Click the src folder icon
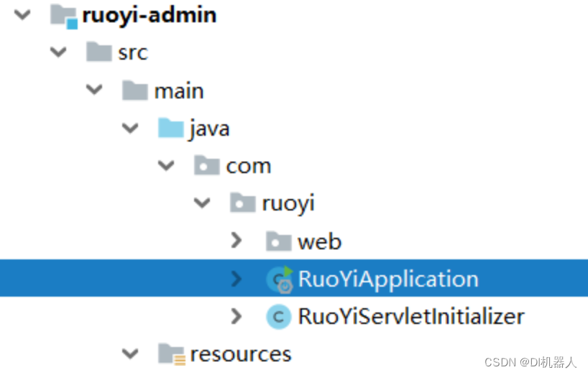Image resolution: width=588 pixels, height=375 pixels. 99,52
